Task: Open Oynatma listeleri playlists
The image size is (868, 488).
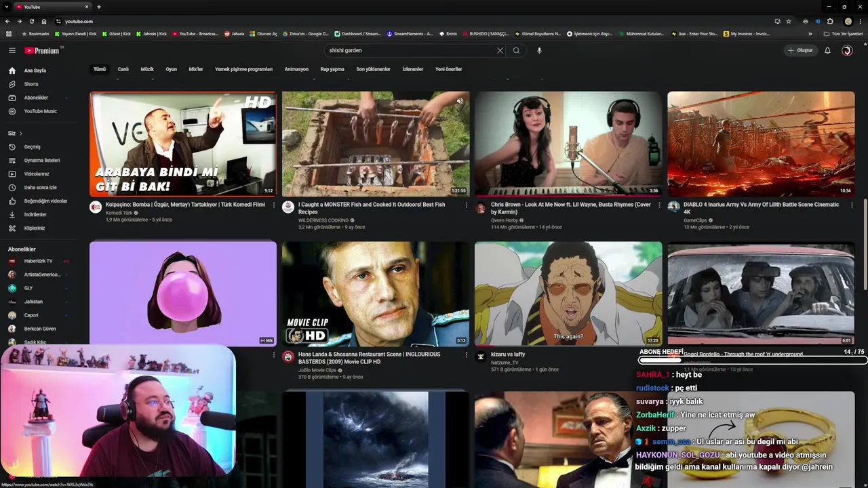Action: point(43,160)
